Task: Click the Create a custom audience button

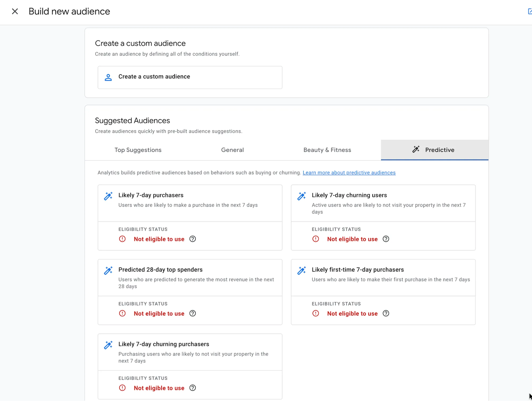Action: (190, 77)
